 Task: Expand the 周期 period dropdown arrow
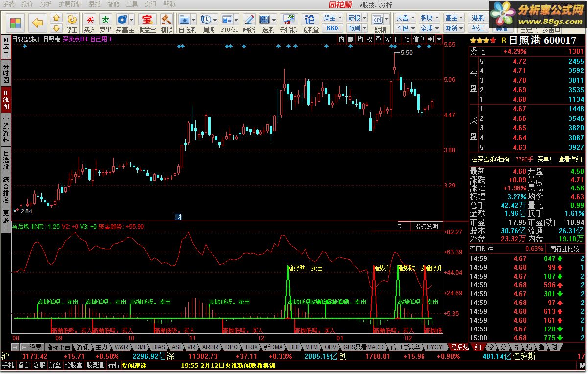pos(215,20)
